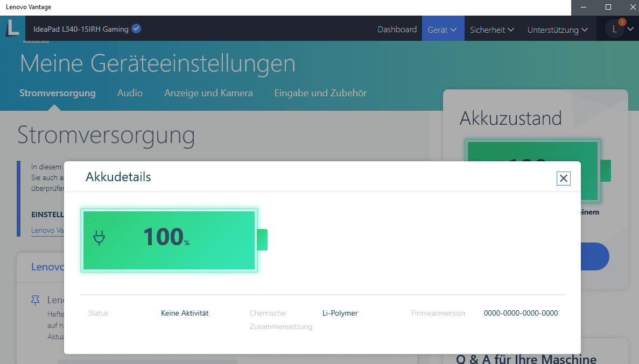
Task: Click the Meine Geräteeinstellungen page title
Action: 158,63
